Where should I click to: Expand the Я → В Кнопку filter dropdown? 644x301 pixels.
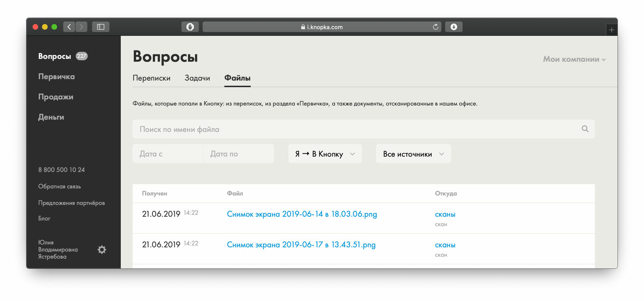325,154
